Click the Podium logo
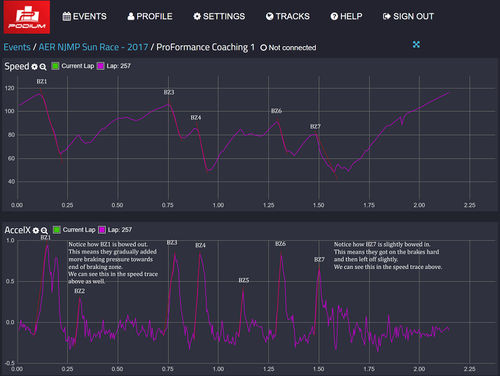This screenshot has height=376, width=500. coord(27,17)
